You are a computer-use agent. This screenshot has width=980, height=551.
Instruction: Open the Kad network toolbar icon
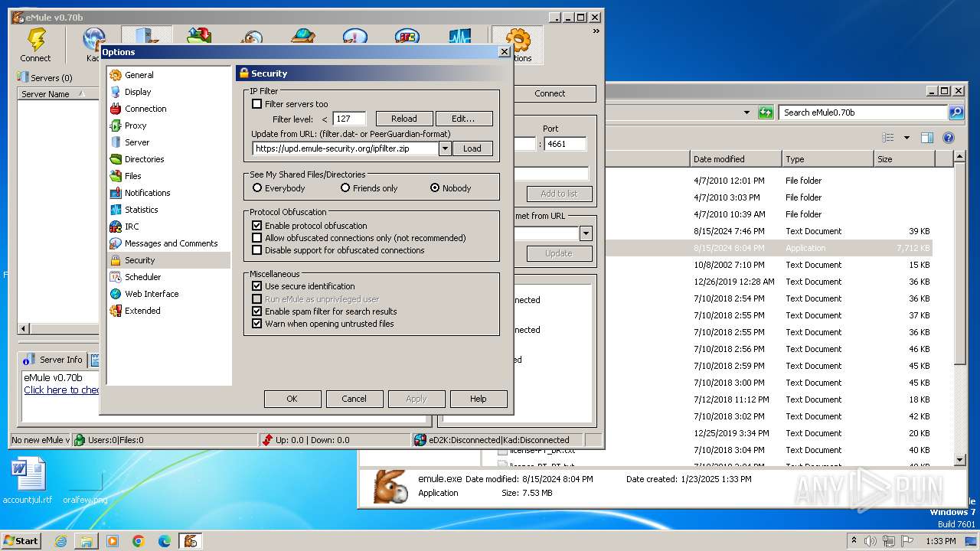[93, 39]
